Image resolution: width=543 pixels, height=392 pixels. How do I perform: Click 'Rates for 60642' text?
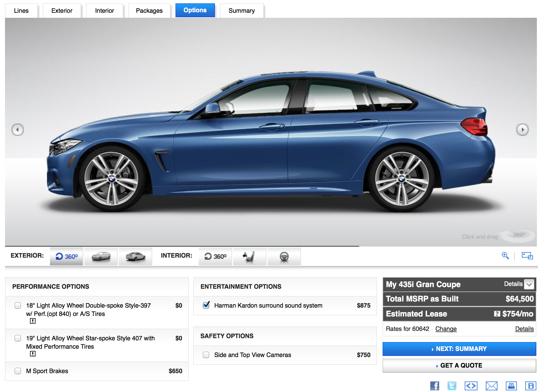[x=408, y=329]
